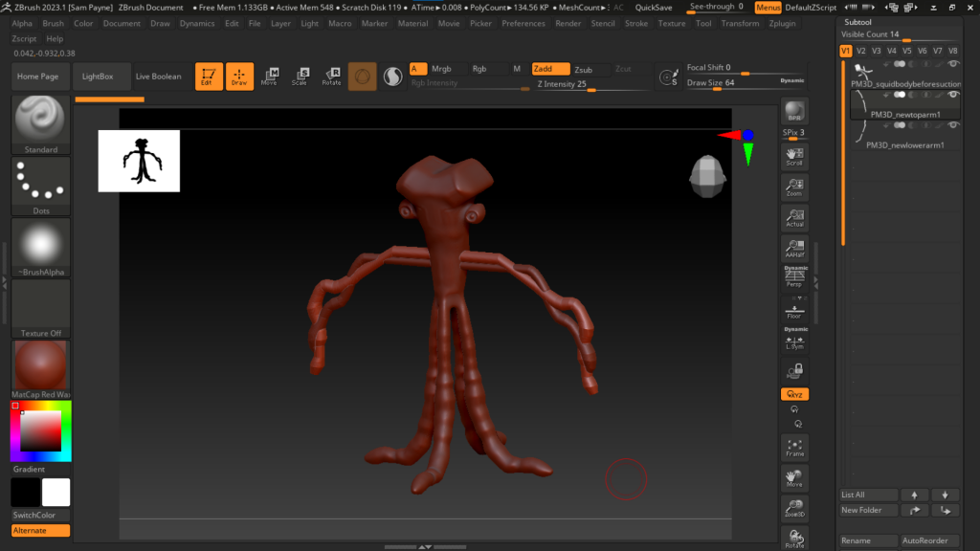The image size is (980, 551).
Task: Set view to Actual size
Action: pyautogui.click(x=794, y=218)
